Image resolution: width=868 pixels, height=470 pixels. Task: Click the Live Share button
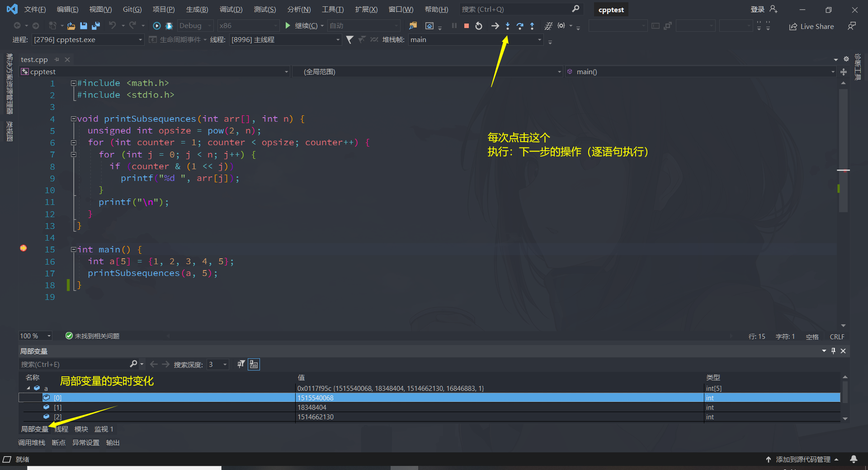click(x=811, y=27)
